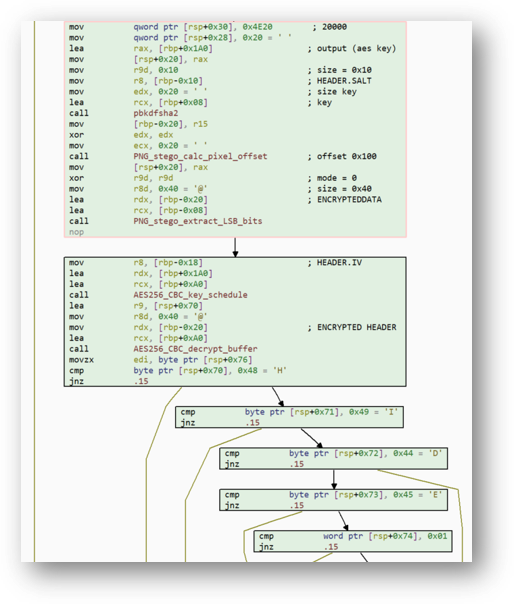Select operand 'r9, [rsp+0x70]'
The width and height of the screenshot is (514, 604).
(168, 306)
